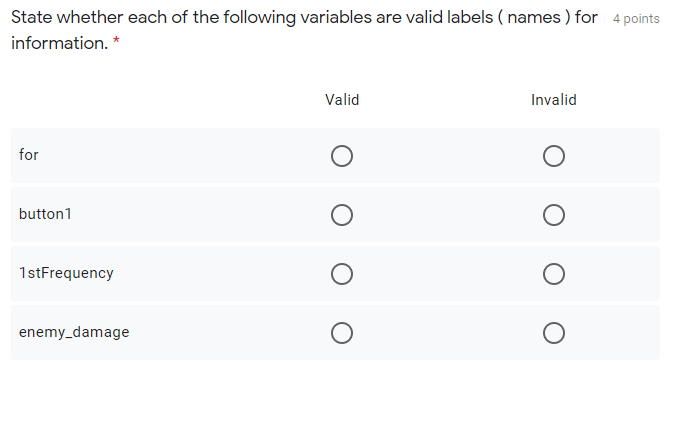Click the 'Valid' column header
The height and width of the screenshot is (437, 676).
click(x=342, y=100)
